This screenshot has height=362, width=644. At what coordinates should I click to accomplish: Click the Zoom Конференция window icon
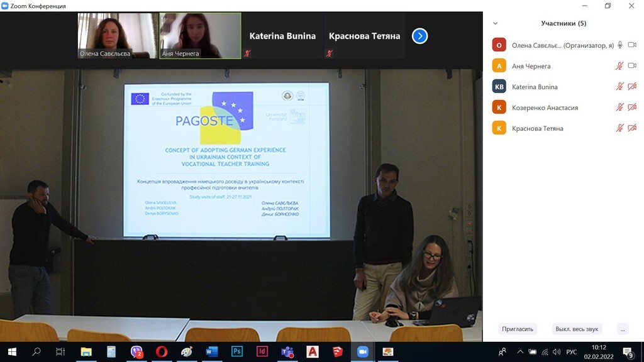point(5,6)
